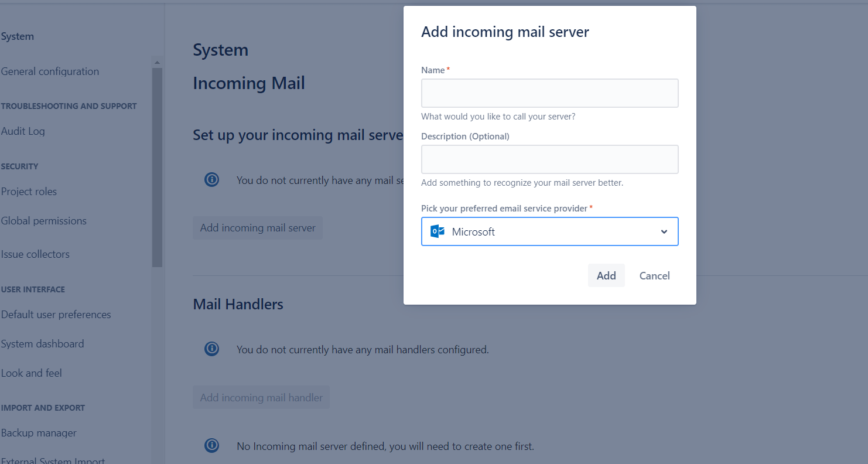Image resolution: width=868 pixels, height=464 pixels.
Task: Click Add incoming mail handler button
Action: pyautogui.click(x=261, y=397)
